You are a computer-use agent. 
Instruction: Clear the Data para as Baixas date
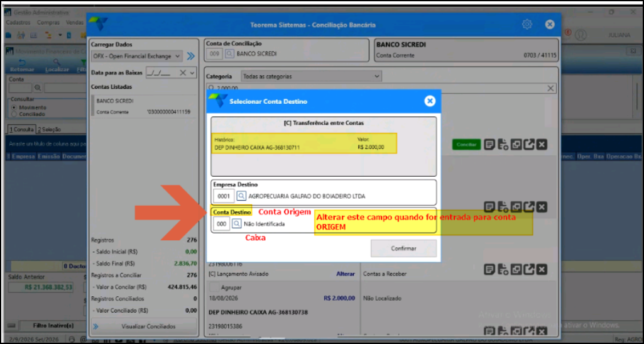(183, 72)
